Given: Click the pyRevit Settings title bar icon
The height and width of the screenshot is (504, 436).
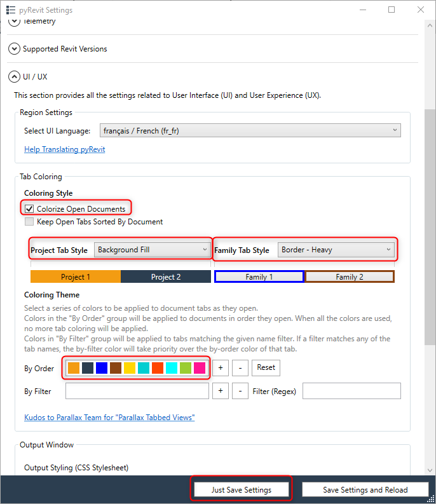Looking at the screenshot, I should [x=11, y=10].
